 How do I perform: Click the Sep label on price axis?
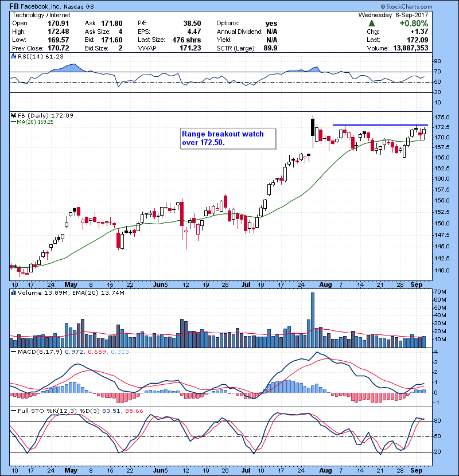(417, 285)
